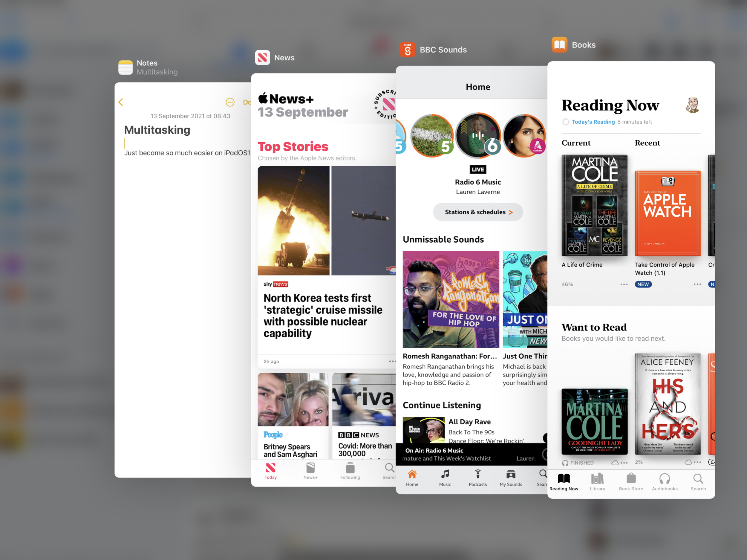This screenshot has width=747, height=560.
Task: Tap Continue Listening heading
Action: tap(442, 405)
